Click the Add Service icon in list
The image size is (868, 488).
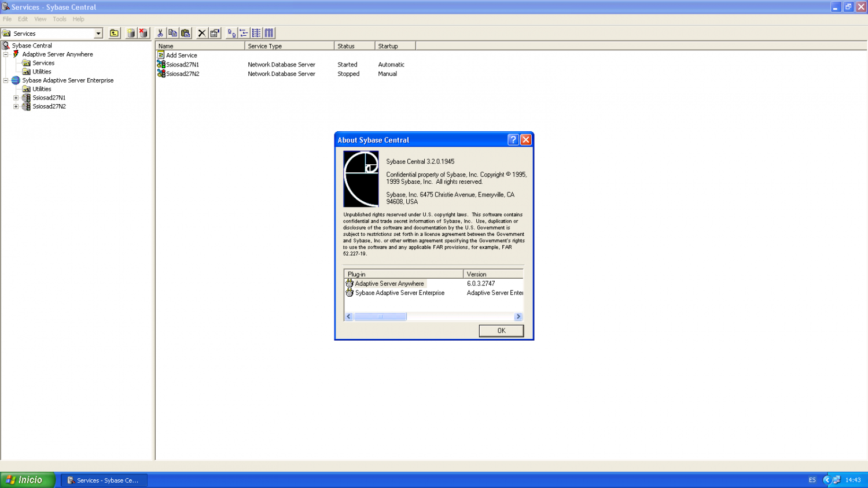tap(161, 55)
